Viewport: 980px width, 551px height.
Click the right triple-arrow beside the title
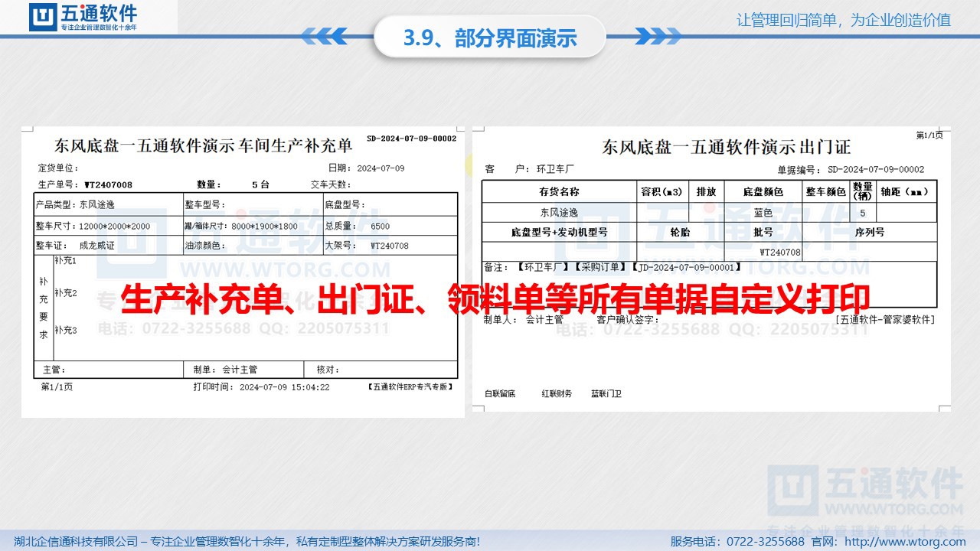pos(656,36)
